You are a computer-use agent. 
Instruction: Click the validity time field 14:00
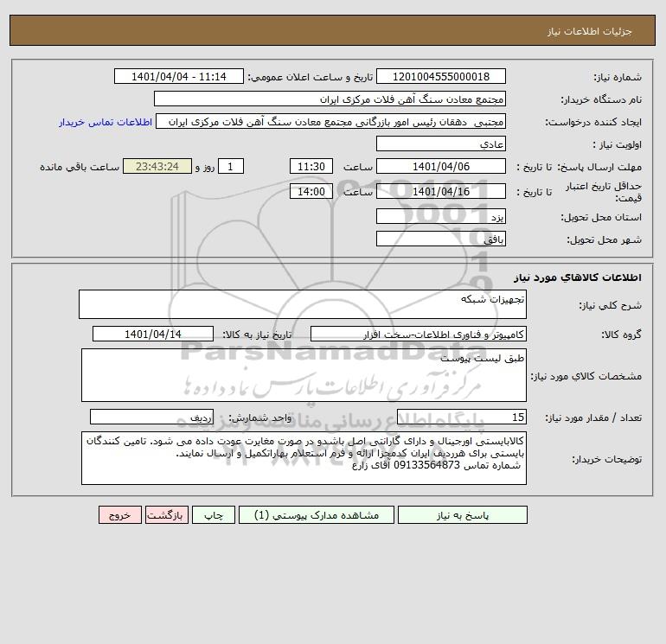(311, 191)
